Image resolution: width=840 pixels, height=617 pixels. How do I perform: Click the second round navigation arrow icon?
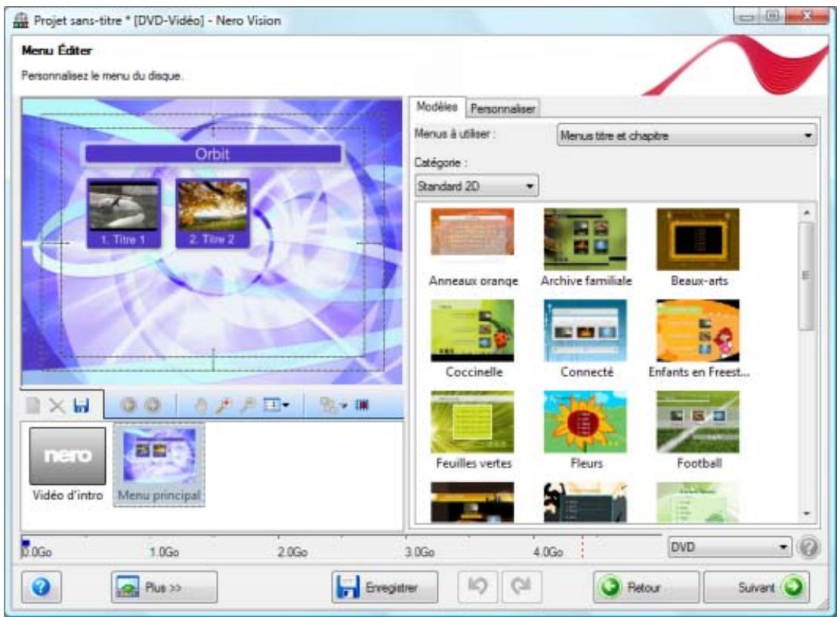coord(152,406)
